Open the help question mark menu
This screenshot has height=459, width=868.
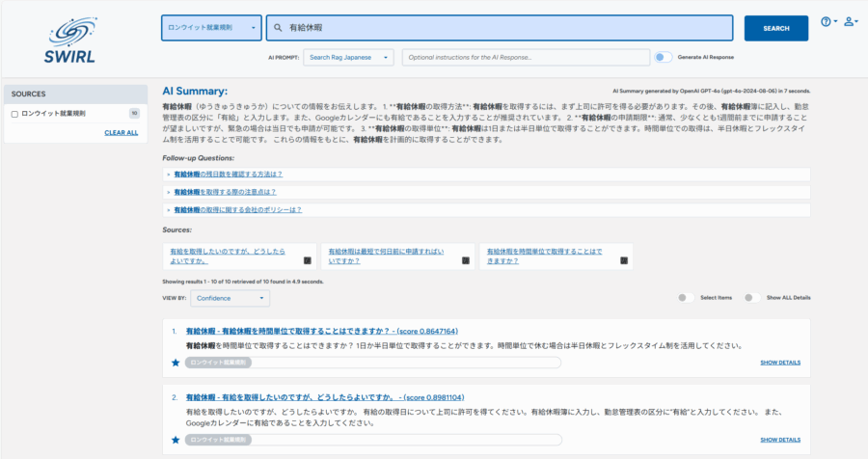click(828, 21)
